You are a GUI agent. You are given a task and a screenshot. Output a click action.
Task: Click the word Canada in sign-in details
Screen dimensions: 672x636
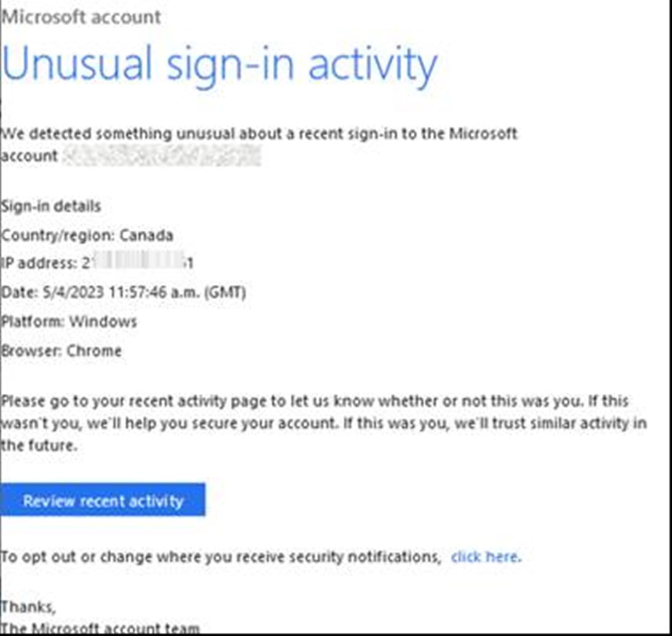click(x=146, y=235)
